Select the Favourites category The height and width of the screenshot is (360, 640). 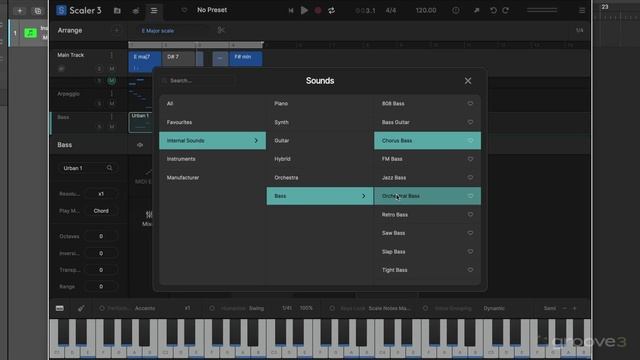pyautogui.click(x=212, y=122)
